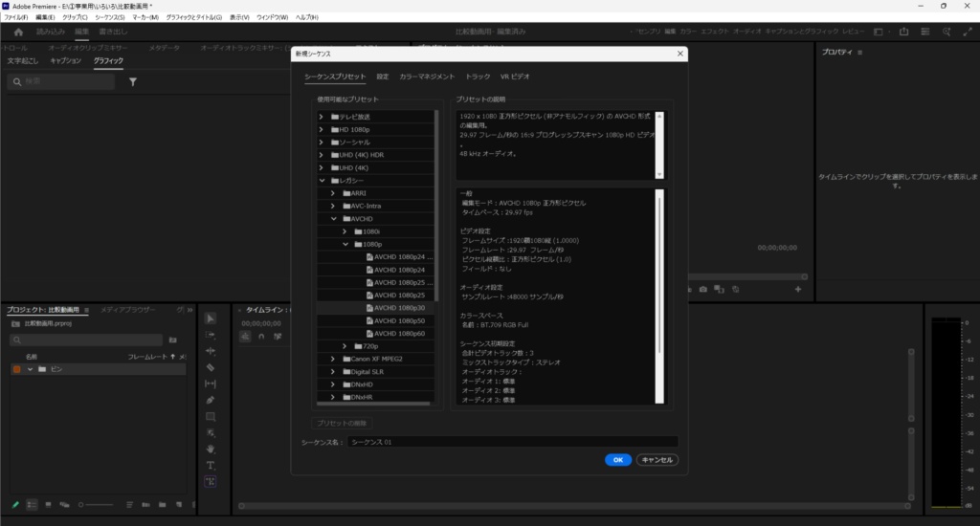Click OK to create the sequence
This screenshot has height=526, width=980.
click(617, 460)
